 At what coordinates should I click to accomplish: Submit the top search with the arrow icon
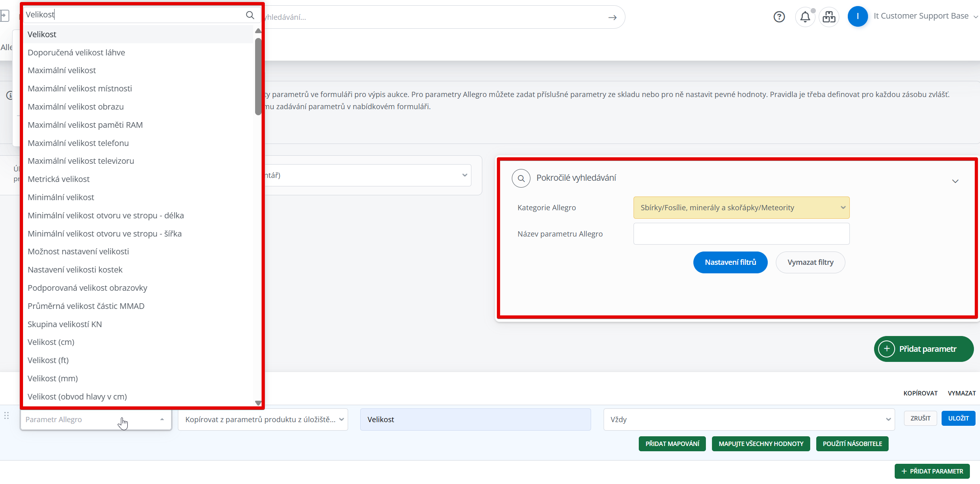pyautogui.click(x=612, y=17)
